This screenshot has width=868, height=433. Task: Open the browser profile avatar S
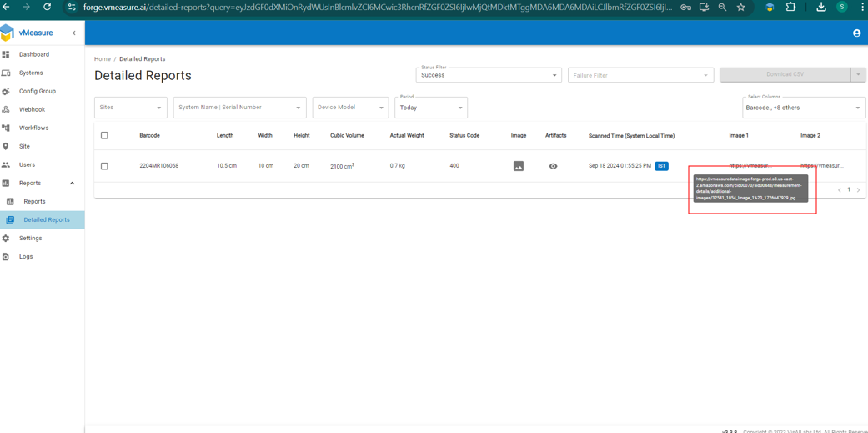842,7
